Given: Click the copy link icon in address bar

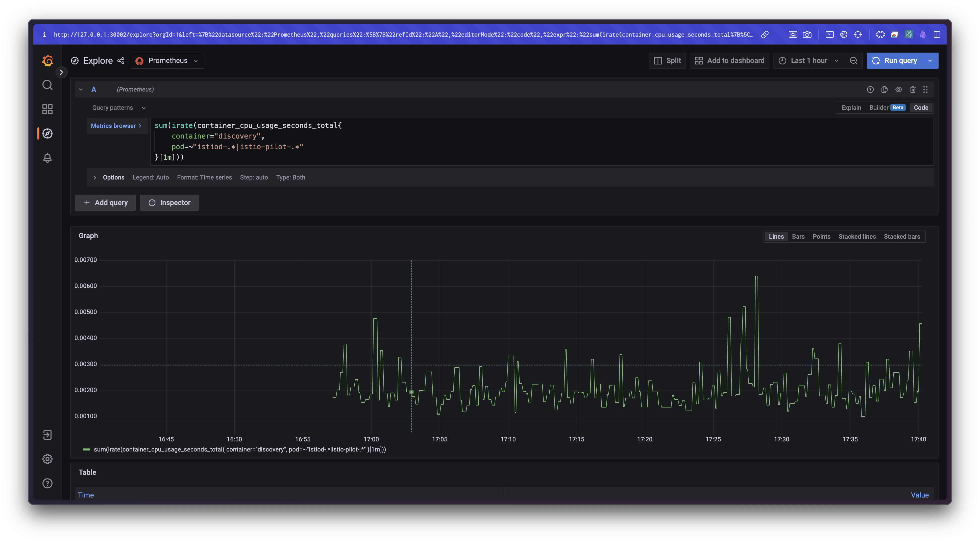Looking at the screenshot, I should (765, 35).
